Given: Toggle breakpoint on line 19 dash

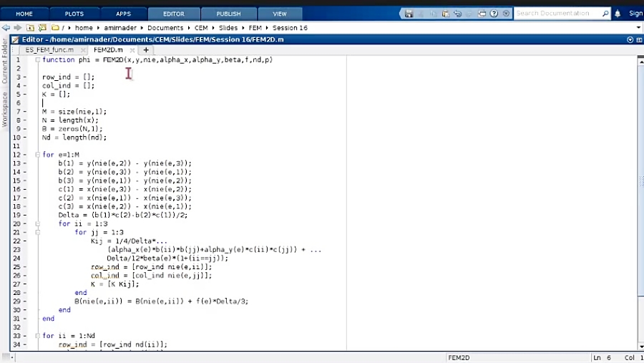Looking at the screenshot, I should click(26, 215).
